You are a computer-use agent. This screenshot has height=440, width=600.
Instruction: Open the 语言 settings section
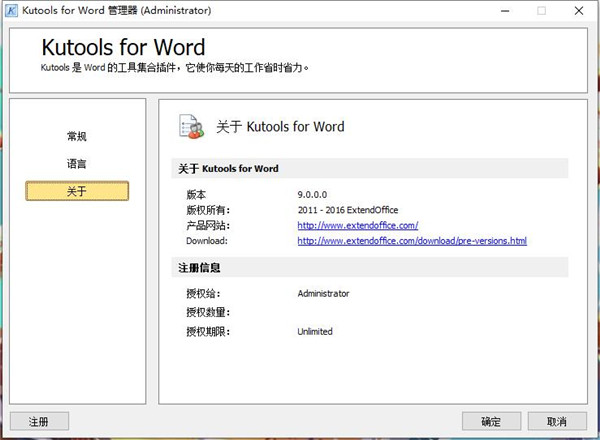[77, 163]
